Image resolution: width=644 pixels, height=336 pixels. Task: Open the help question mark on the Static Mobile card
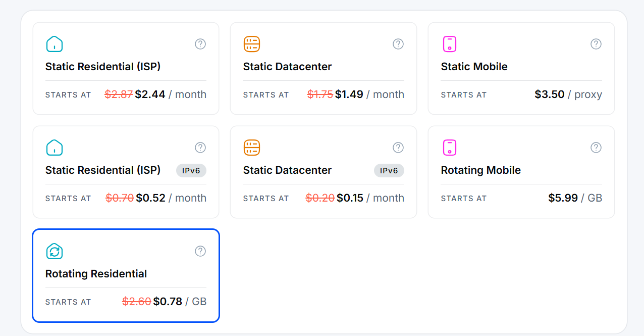596,44
